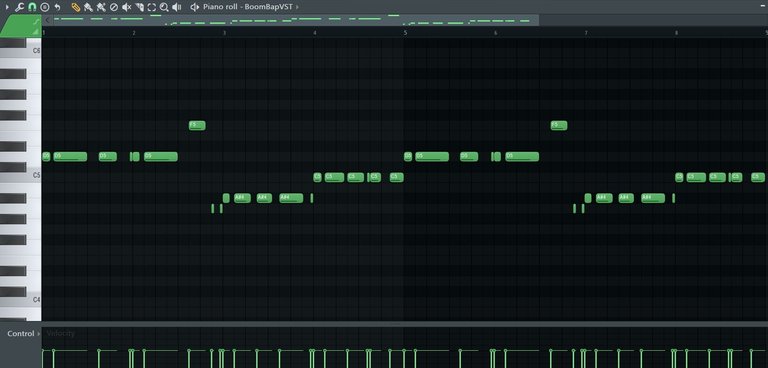The height and width of the screenshot is (368, 768).
Task: Open the stamp chord tool
Action: pos(45,7)
